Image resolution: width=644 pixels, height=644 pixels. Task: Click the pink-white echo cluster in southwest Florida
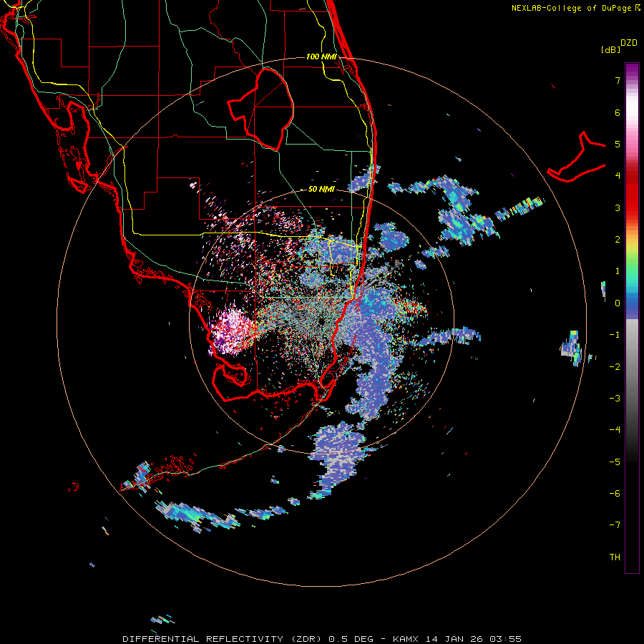tap(232, 331)
